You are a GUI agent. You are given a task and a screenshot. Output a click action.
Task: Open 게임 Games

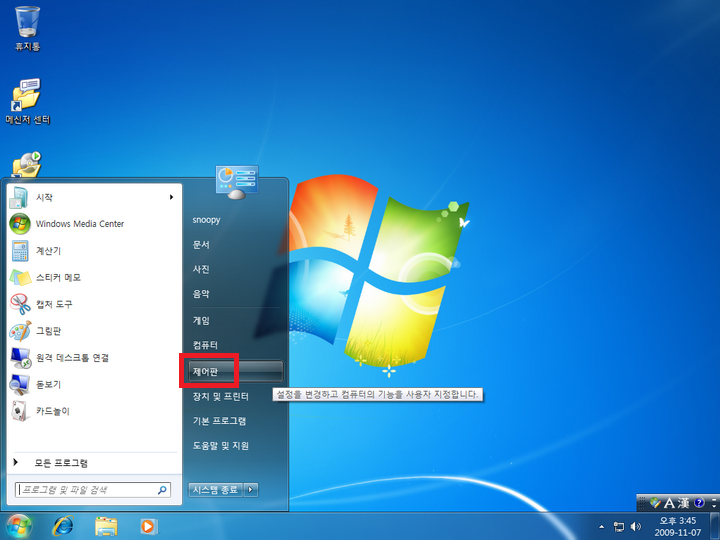pyautogui.click(x=201, y=321)
